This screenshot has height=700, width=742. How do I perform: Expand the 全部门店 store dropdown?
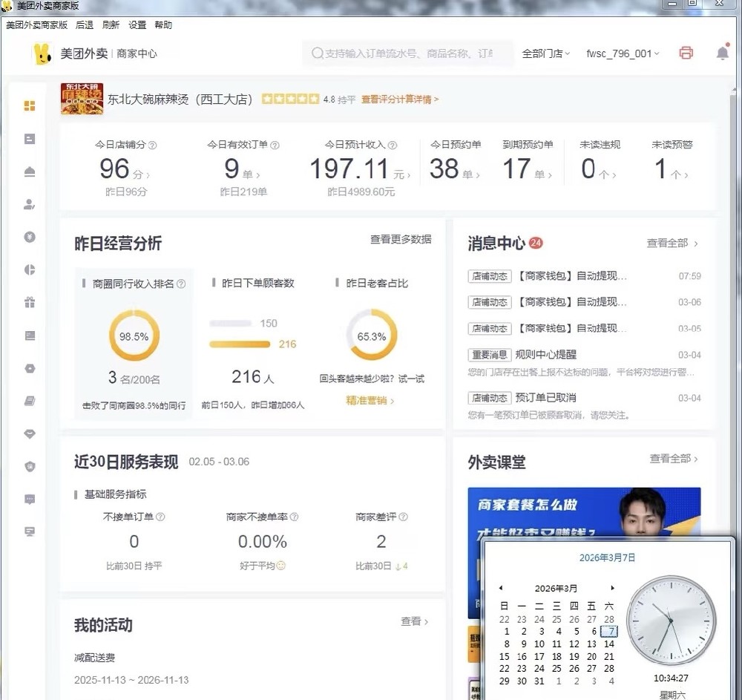[x=547, y=53]
